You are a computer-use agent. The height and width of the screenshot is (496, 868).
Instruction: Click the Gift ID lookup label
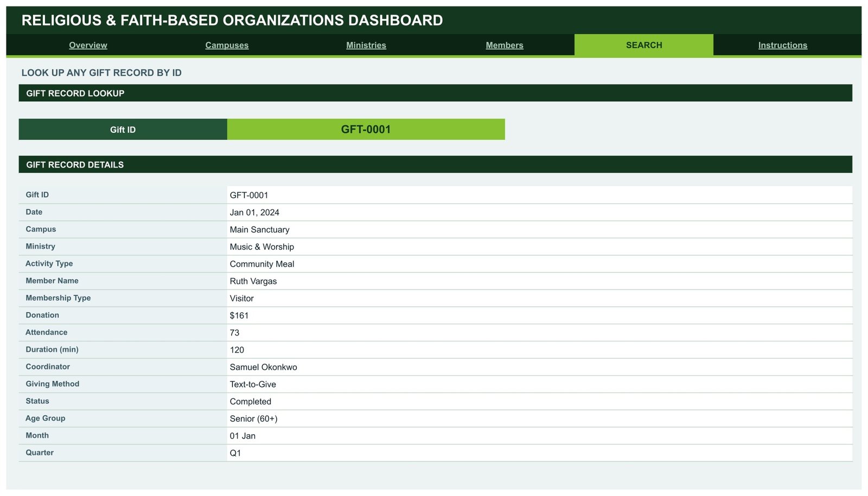pyautogui.click(x=123, y=130)
